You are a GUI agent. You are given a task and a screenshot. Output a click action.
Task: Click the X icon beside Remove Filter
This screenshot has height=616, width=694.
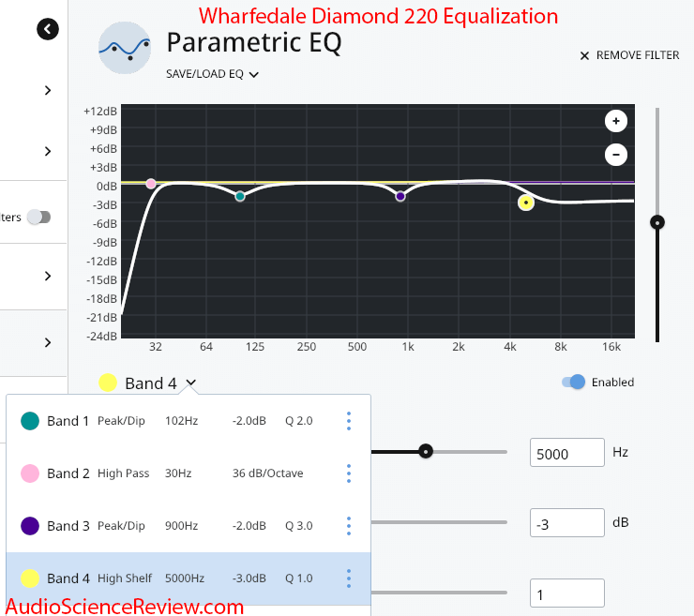[584, 55]
